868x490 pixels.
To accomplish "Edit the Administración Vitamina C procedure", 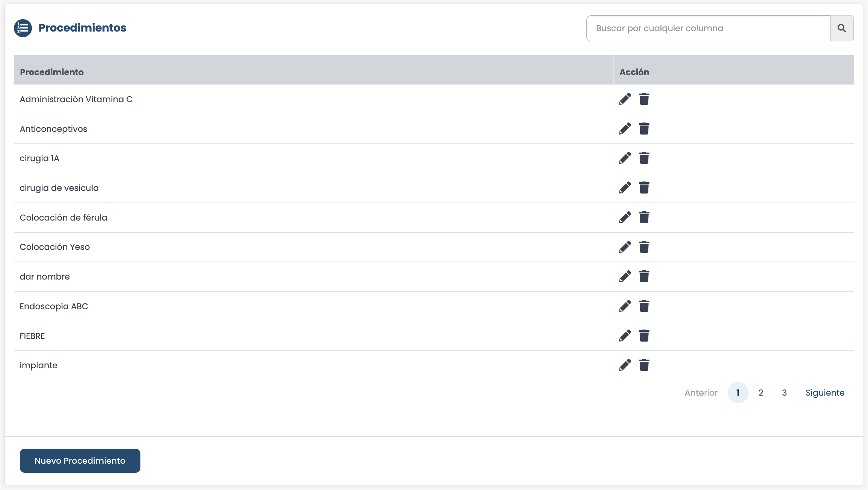I will tap(625, 99).
